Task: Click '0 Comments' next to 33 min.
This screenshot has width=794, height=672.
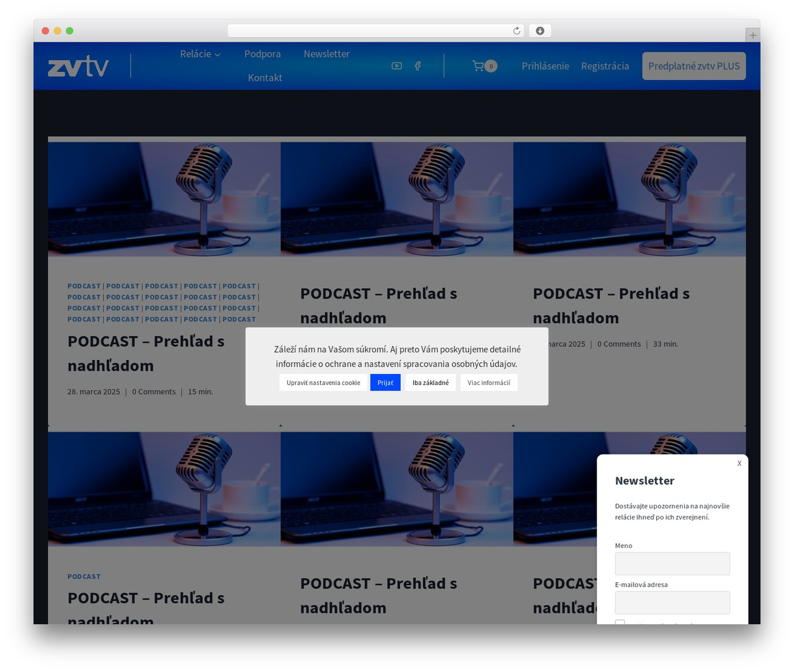Action: coord(619,344)
